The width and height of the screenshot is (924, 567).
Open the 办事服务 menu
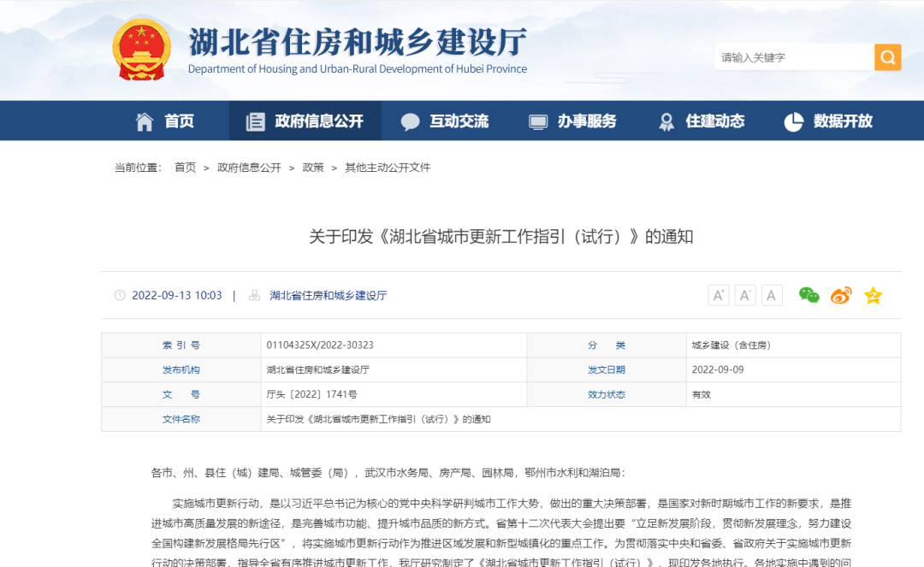click(x=572, y=121)
